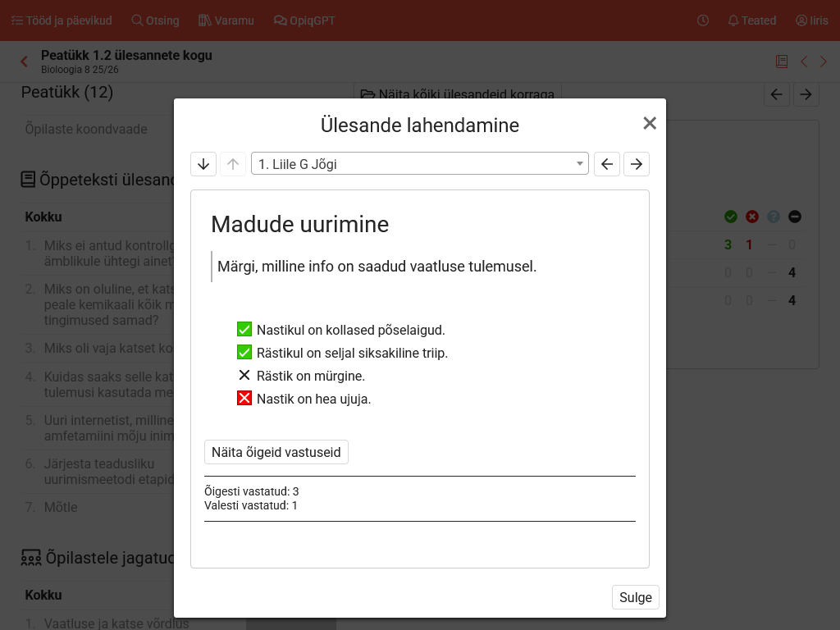
Task: Toggle 'Rästik on mürgine' checkbox
Action: click(x=244, y=376)
